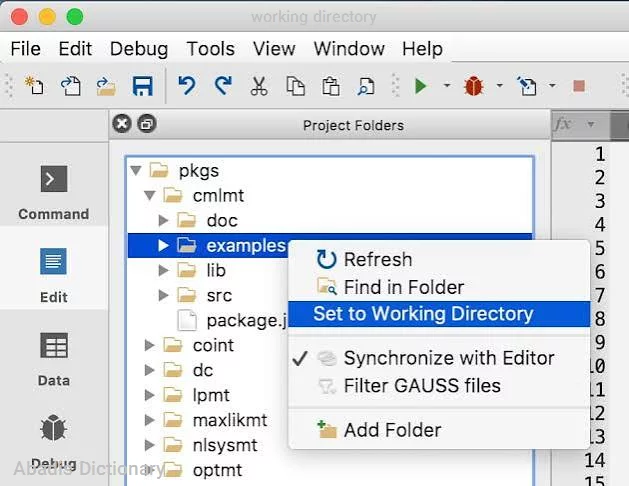629x486 pixels.
Task: Click line number 3 in editor gutter
Action: [x=600, y=201]
